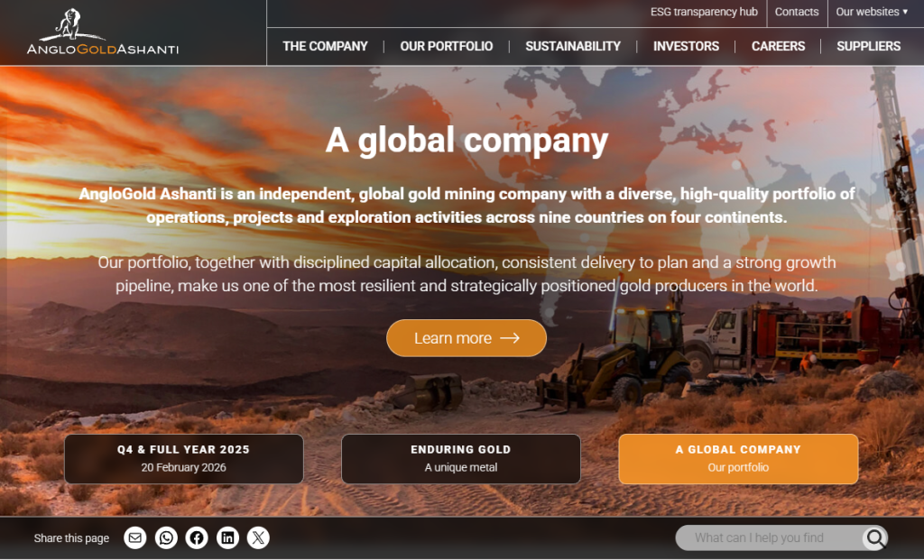
Task: Go to Careers section
Action: point(778,46)
